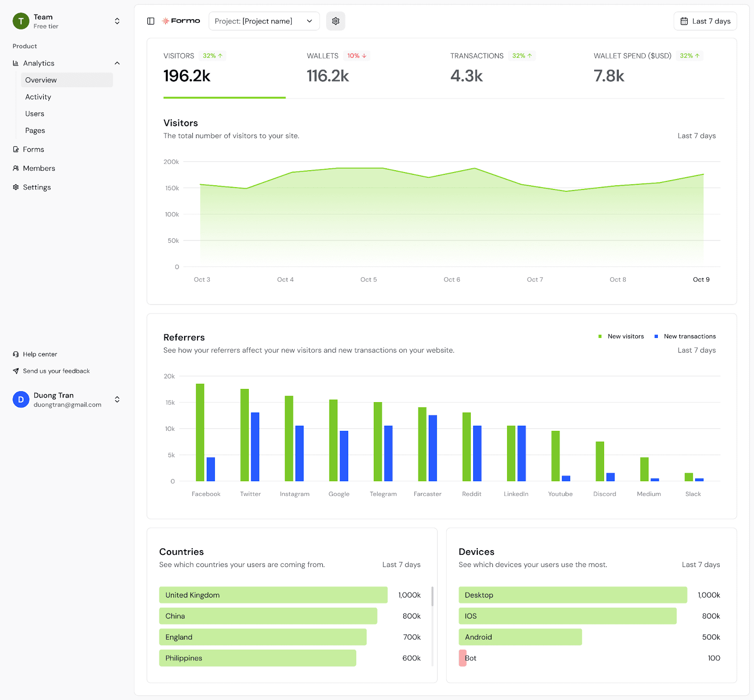Go to the Activity page

pos(38,97)
